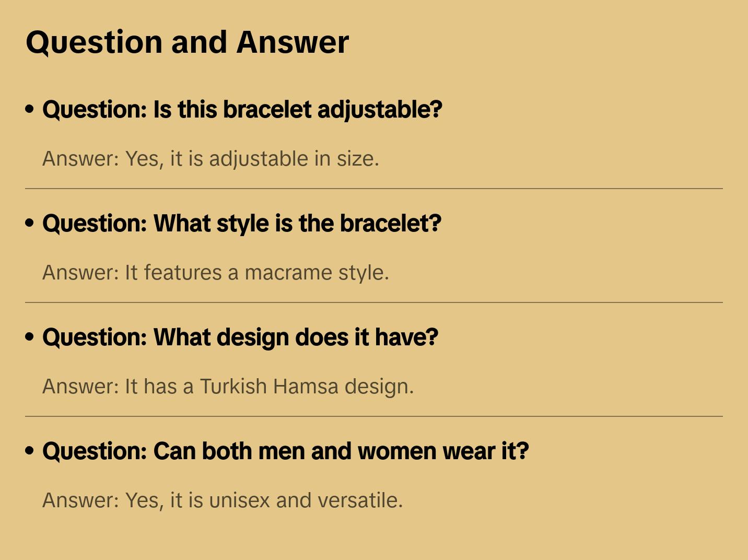Click the divider line below the adjustable answer

click(x=374, y=189)
